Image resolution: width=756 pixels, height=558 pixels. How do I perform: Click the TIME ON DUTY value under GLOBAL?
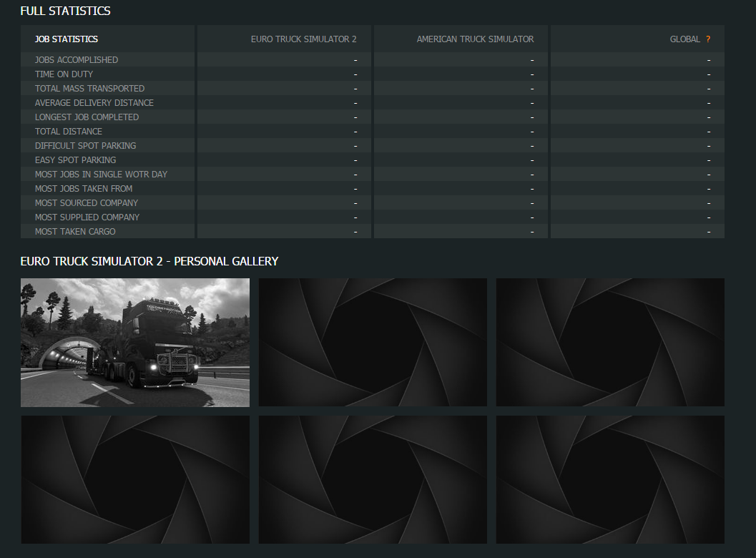pyautogui.click(x=708, y=74)
